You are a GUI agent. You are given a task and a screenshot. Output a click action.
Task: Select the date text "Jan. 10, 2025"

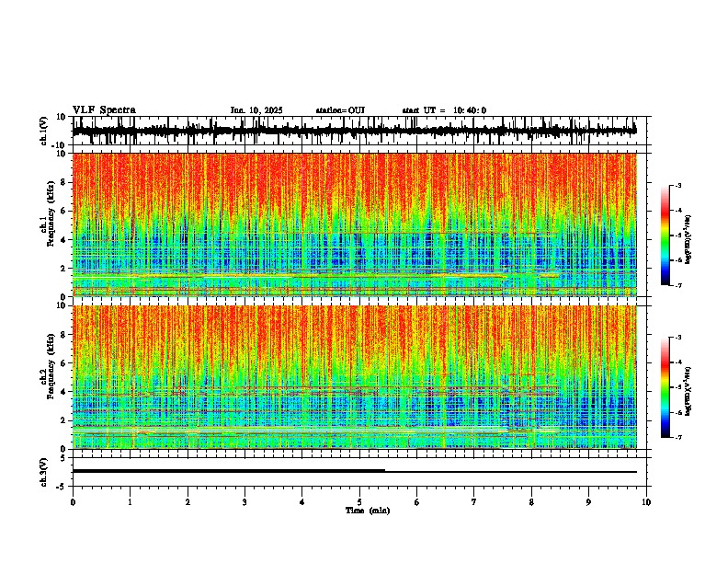[x=256, y=110]
